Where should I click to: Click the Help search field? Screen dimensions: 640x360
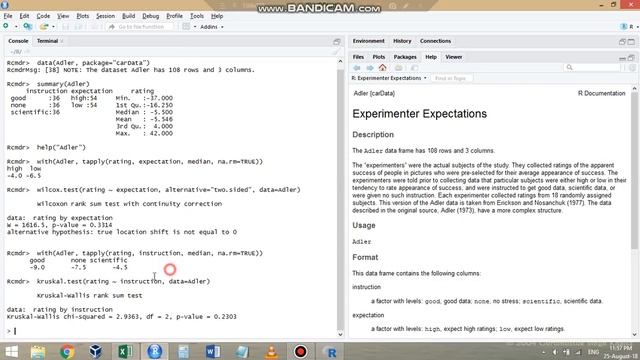click(x=592, y=67)
